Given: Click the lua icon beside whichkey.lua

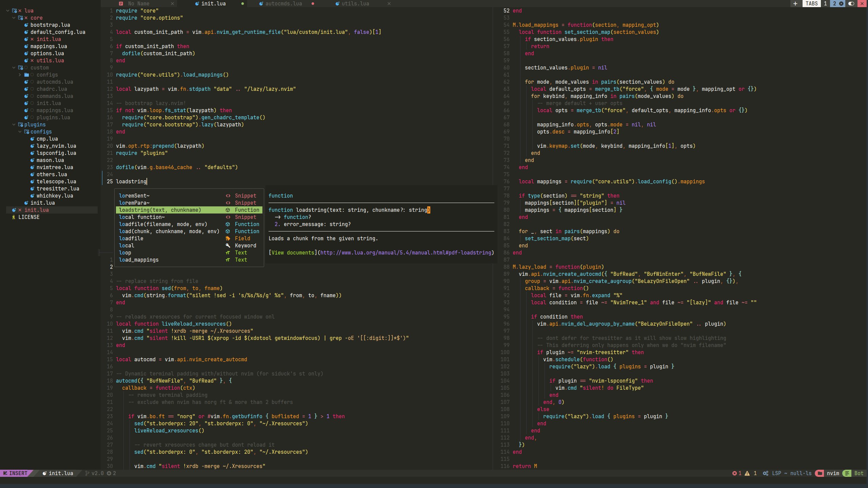Looking at the screenshot, I should click(32, 196).
